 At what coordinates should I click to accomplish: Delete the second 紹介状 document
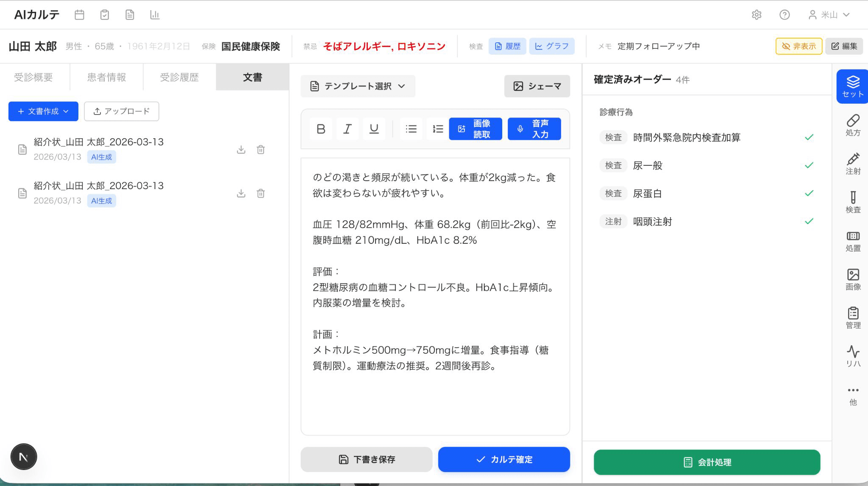(261, 193)
